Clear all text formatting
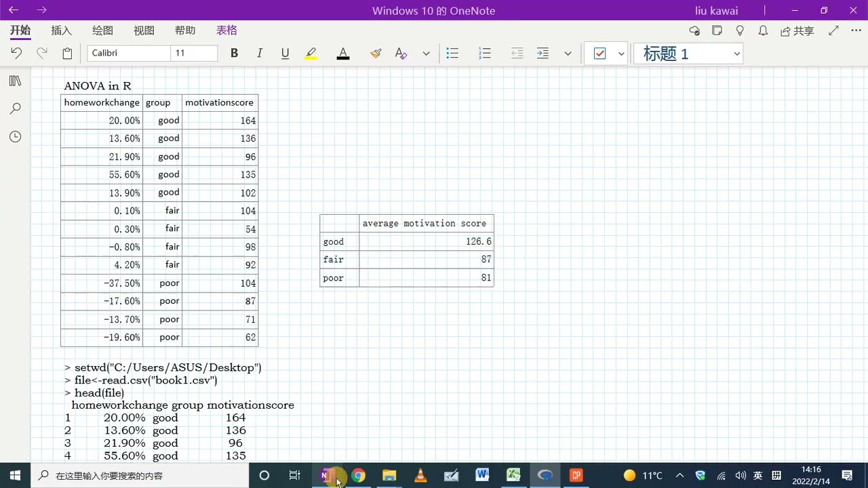 pyautogui.click(x=401, y=53)
